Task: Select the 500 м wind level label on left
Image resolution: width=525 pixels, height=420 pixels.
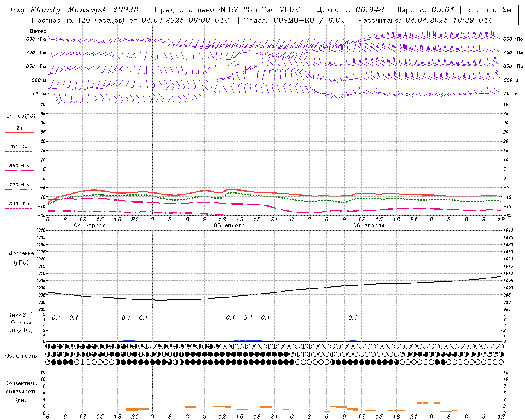Action: [x=39, y=80]
